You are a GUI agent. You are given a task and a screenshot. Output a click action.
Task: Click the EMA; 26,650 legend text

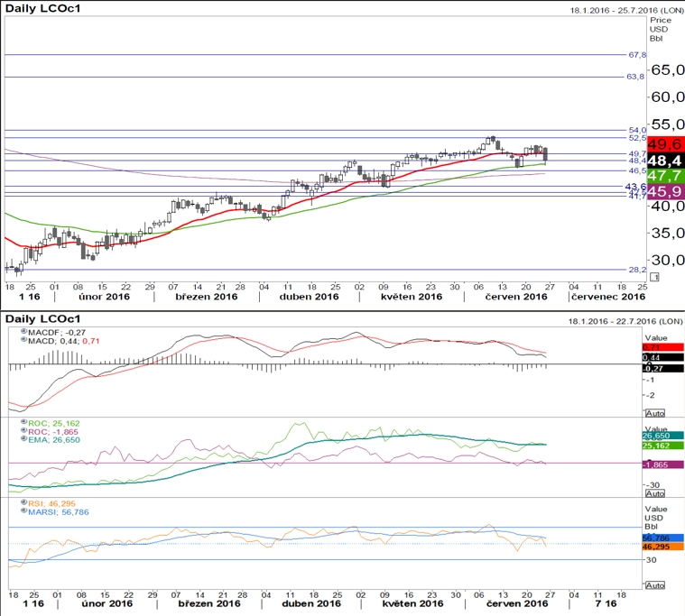[x=54, y=440]
